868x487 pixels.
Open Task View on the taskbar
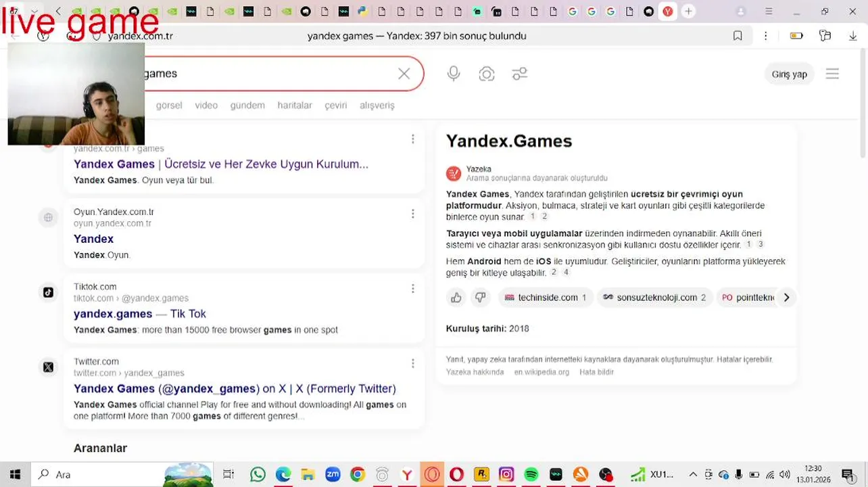click(228, 474)
